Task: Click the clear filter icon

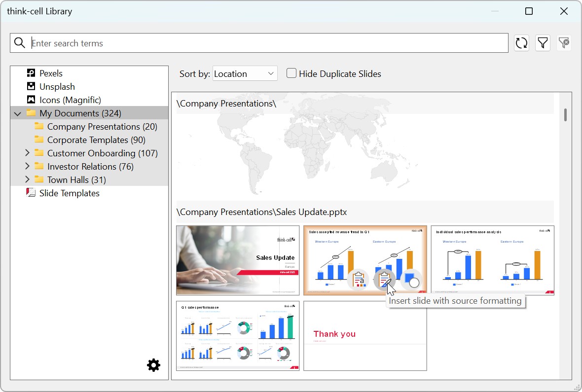Action: pos(564,43)
